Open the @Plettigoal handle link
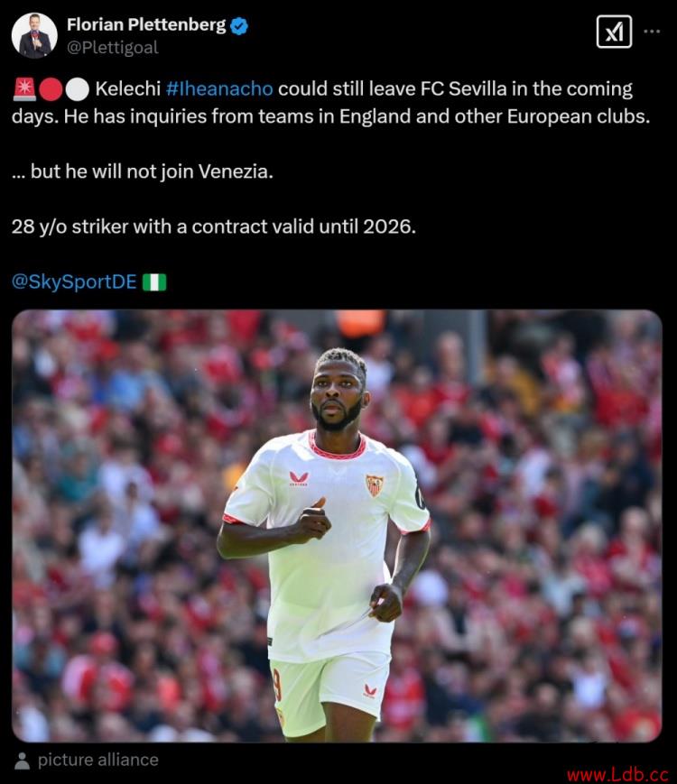This screenshot has height=784, width=677. tap(113, 48)
